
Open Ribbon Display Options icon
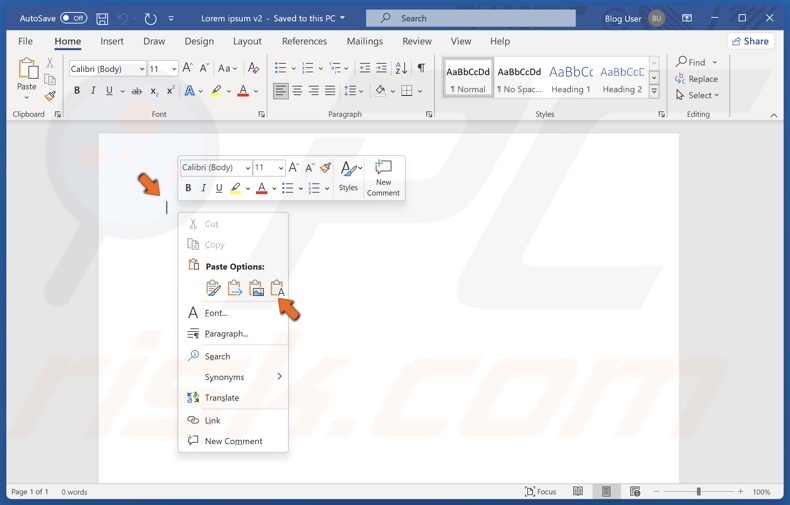pos(687,18)
